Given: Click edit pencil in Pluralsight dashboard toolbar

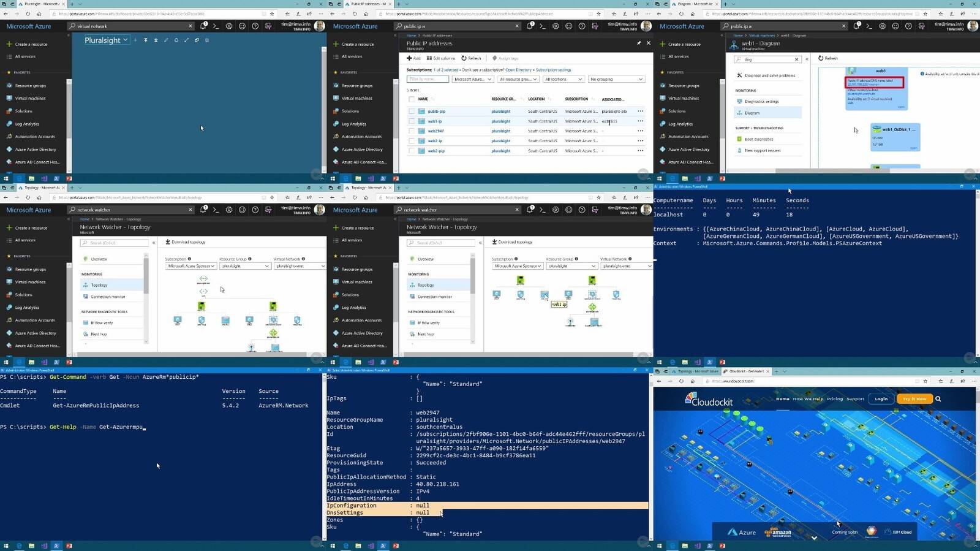Looking at the screenshot, I should tap(166, 40).
